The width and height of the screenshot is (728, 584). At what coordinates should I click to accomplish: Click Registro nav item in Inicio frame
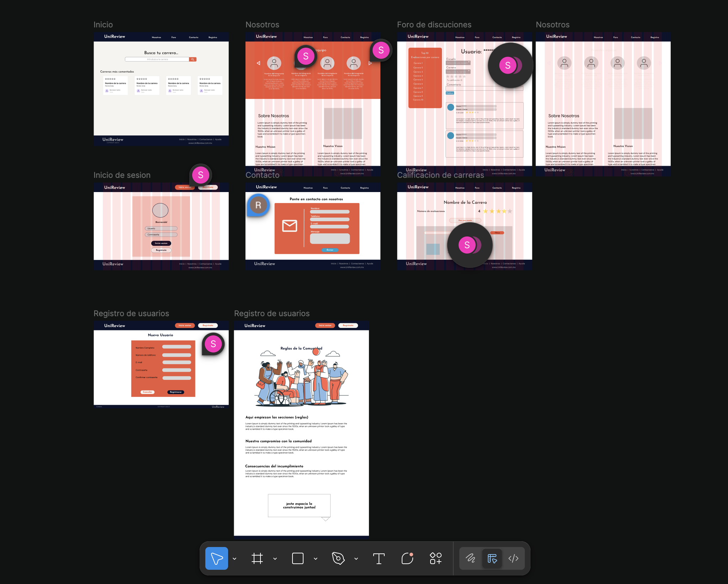(x=213, y=37)
